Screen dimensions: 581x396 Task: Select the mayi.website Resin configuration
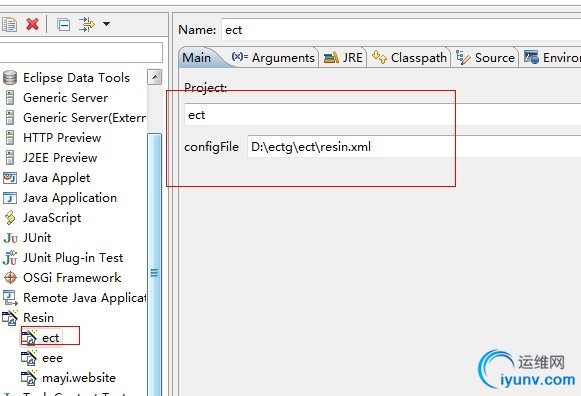pyautogui.click(x=79, y=378)
